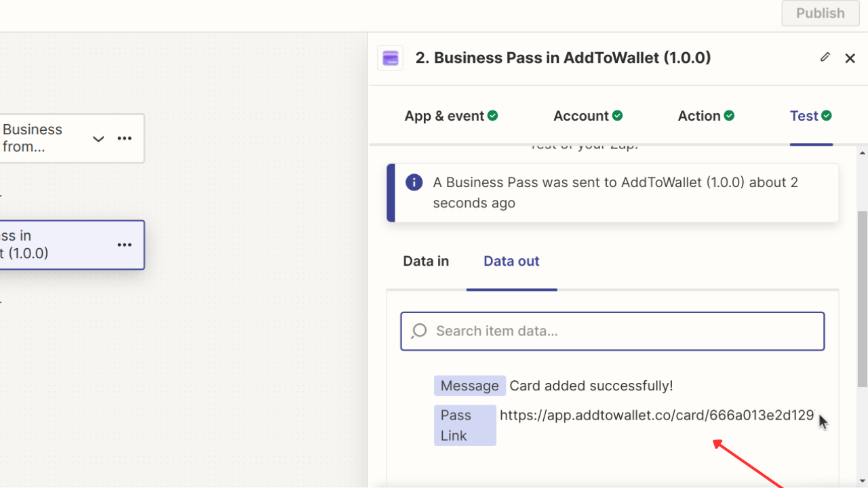The height and width of the screenshot is (488, 868).
Task: Click inside the Search item data field
Action: click(610, 331)
